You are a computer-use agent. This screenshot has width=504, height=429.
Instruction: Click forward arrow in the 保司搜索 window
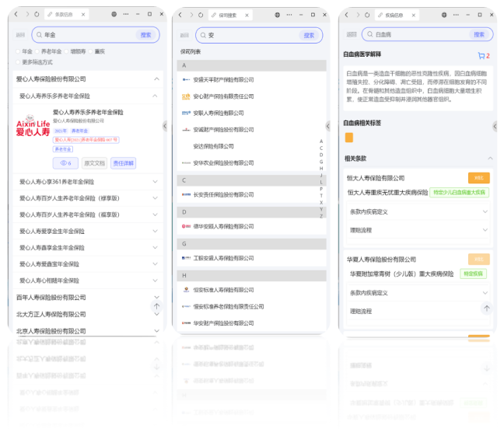[191, 15]
